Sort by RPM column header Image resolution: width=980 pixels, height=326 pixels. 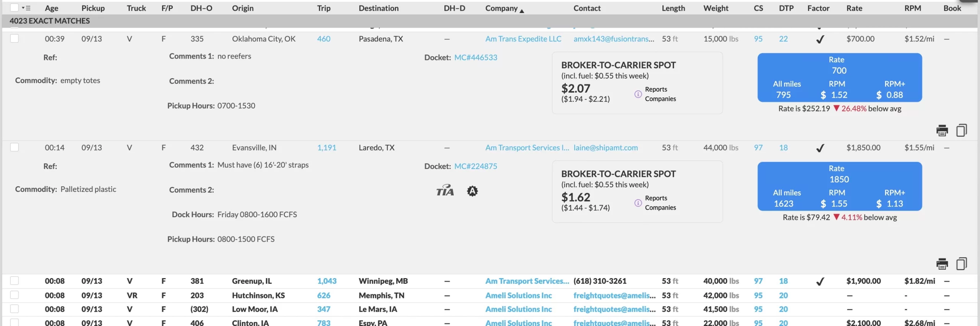pyautogui.click(x=913, y=8)
